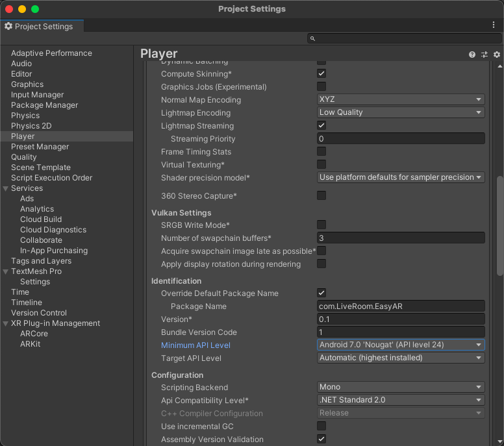Collapse the XR Plug-in Management arrow
504x446 pixels.
(6, 323)
